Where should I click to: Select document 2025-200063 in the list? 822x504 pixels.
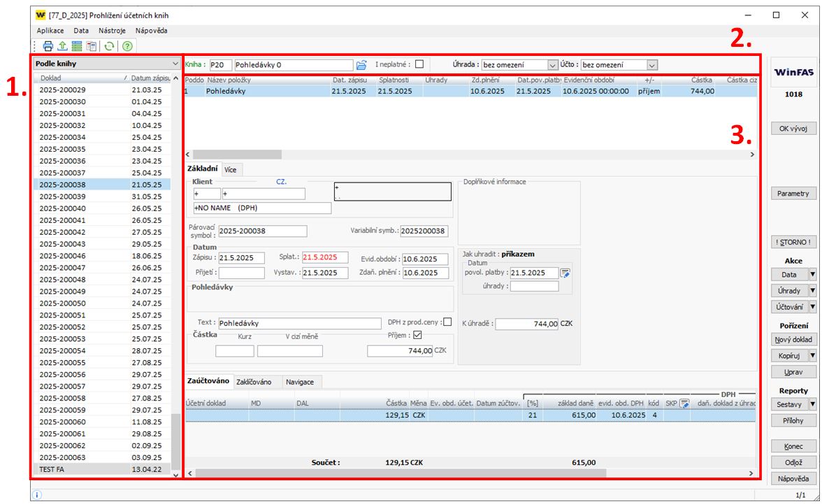click(102, 457)
